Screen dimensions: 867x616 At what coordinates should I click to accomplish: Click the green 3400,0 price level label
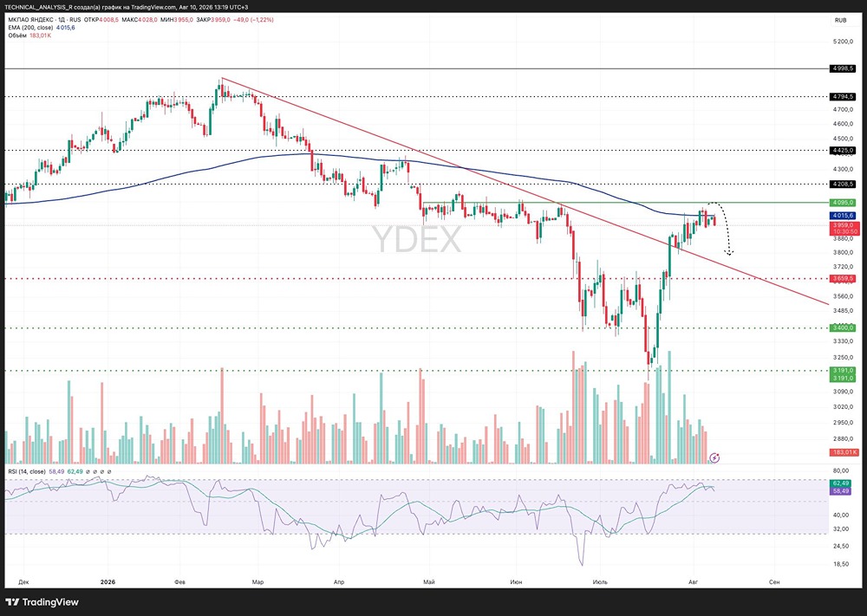coord(844,328)
